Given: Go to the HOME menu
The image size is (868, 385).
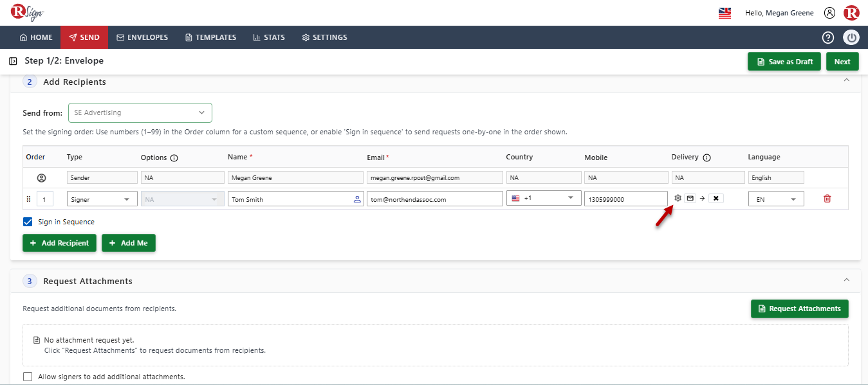Looking at the screenshot, I should [36, 37].
